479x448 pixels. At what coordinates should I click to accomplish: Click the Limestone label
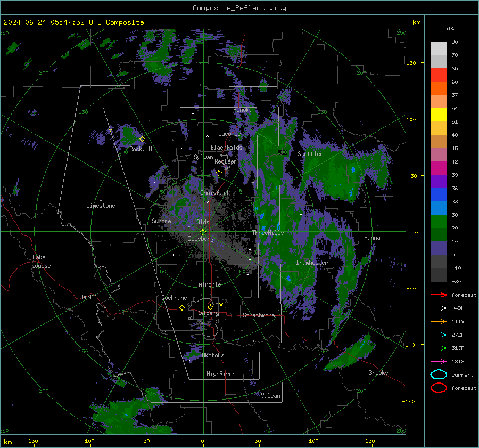coord(101,206)
